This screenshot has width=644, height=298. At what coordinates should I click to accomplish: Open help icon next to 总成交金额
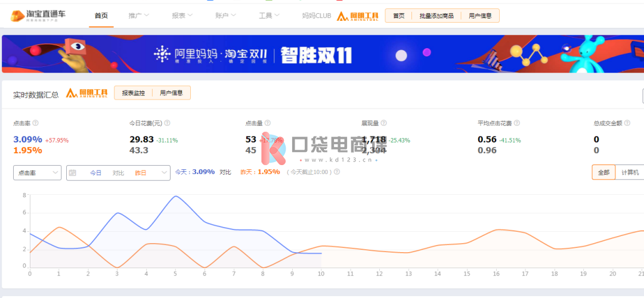[627, 123]
